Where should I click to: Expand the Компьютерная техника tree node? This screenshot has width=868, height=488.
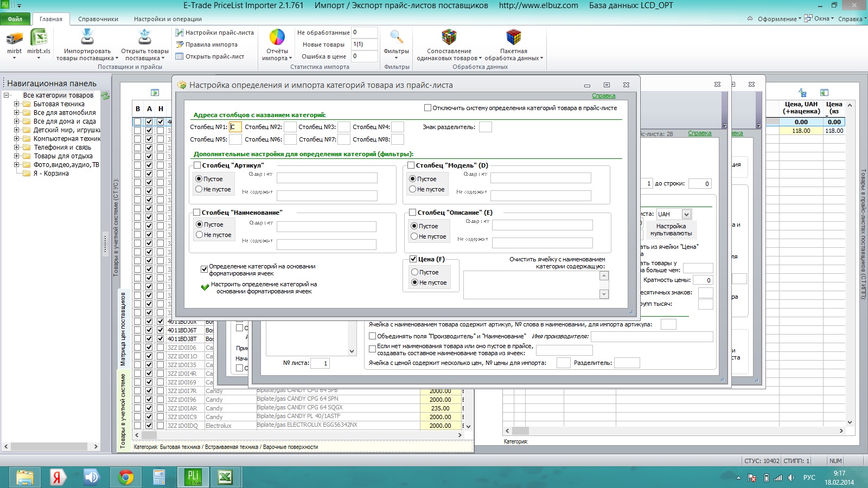(16, 139)
